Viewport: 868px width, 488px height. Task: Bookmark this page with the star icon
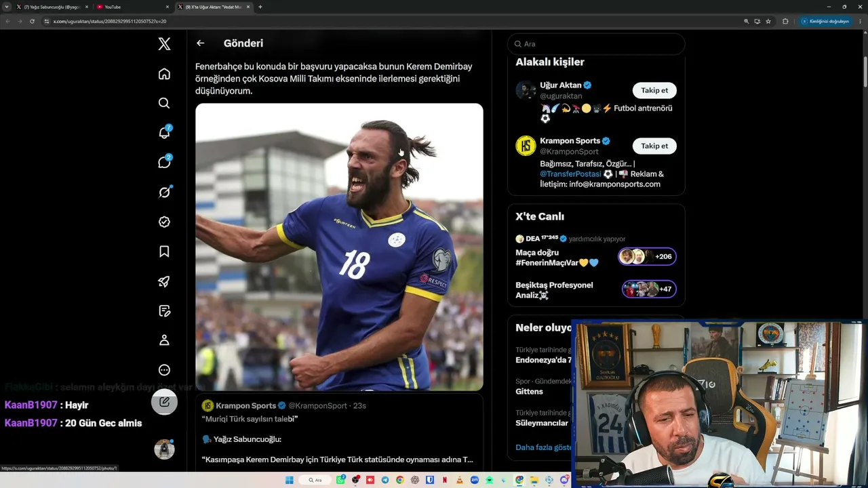click(768, 21)
